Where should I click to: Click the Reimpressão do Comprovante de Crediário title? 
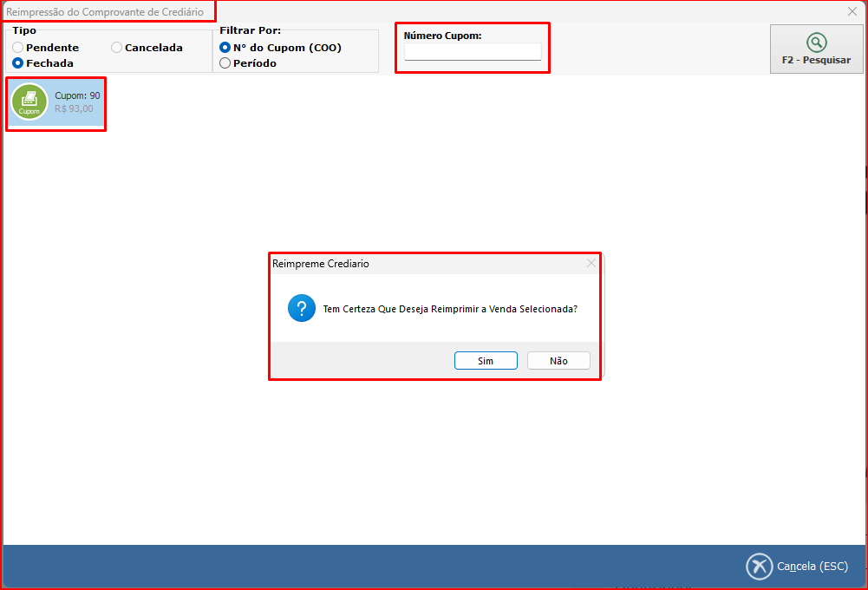click(x=105, y=12)
